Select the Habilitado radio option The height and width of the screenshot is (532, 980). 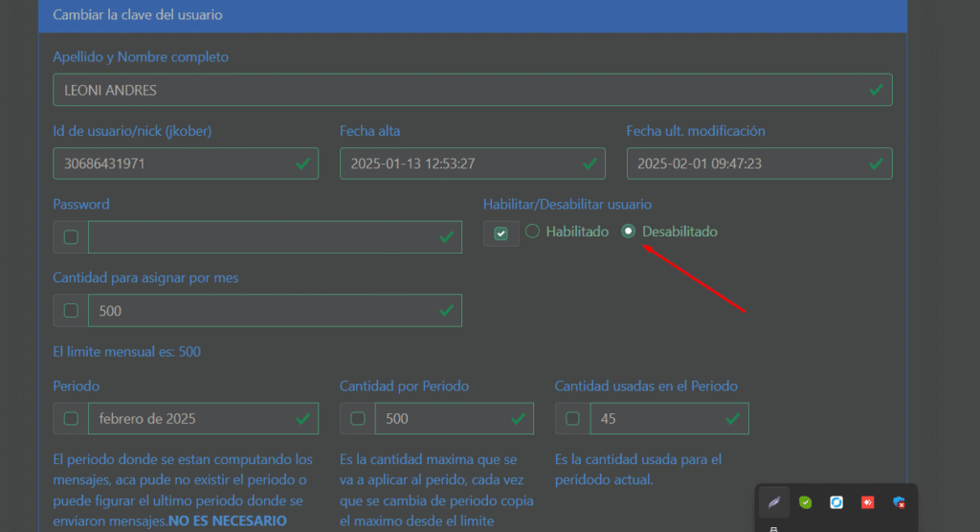533,232
